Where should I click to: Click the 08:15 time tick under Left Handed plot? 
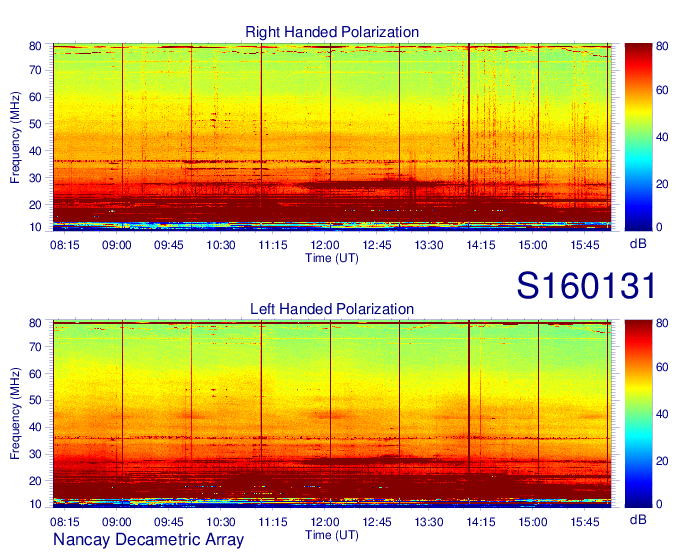pos(65,522)
